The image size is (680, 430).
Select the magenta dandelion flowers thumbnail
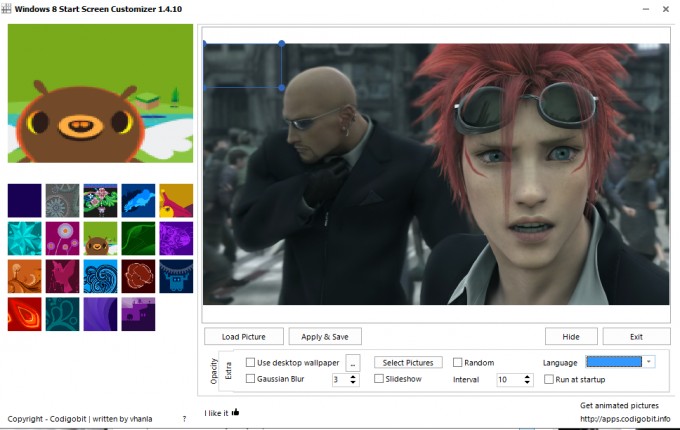(x=62, y=238)
